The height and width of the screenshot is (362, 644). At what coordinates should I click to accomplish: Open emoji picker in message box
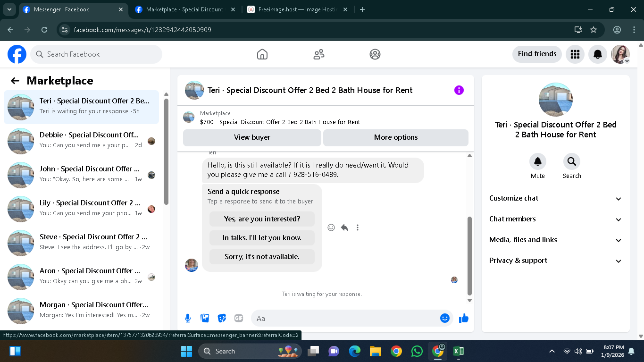click(x=444, y=319)
